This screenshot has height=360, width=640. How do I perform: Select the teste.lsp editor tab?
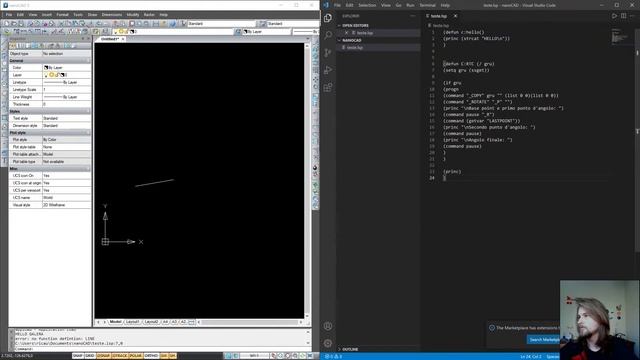[439, 16]
